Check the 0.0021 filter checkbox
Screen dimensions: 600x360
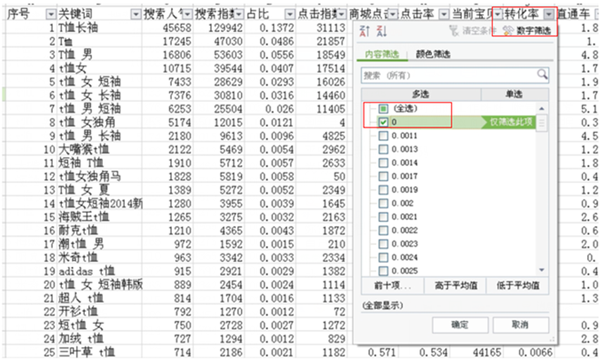click(383, 217)
